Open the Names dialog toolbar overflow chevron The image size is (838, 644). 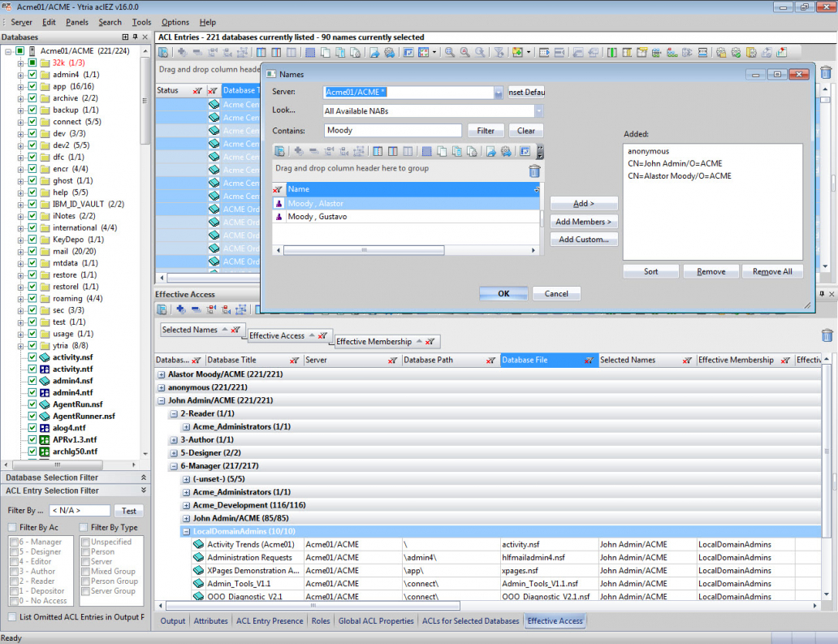point(540,152)
